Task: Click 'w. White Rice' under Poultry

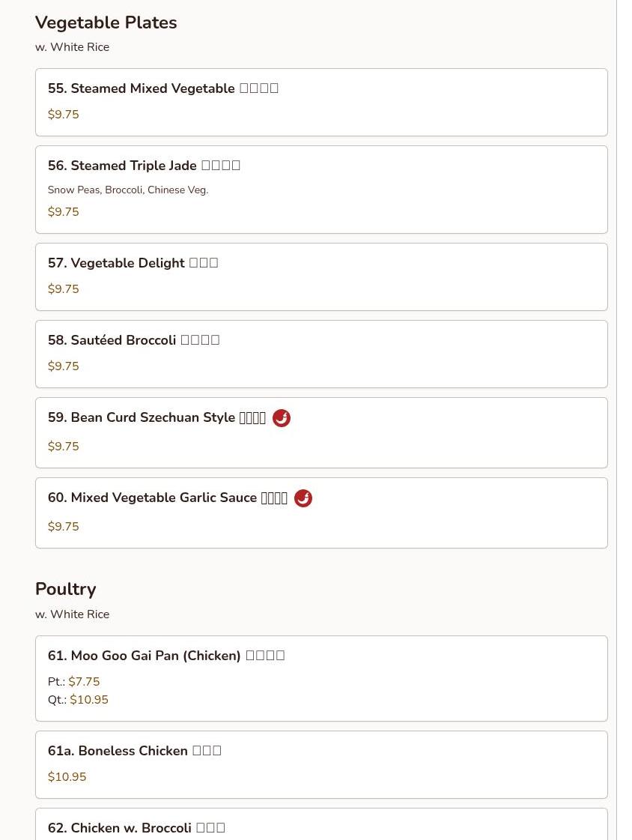Action: [72, 614]
